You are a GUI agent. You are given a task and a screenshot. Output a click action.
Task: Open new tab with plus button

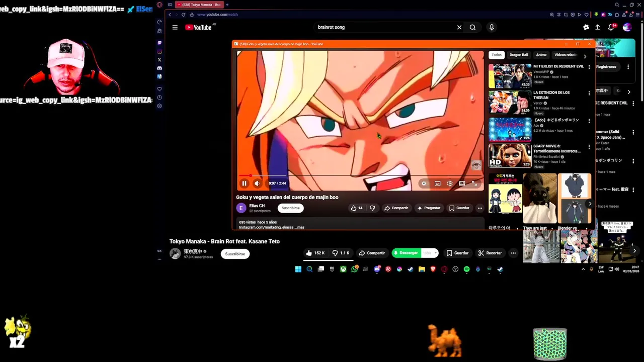pos(227,5)
